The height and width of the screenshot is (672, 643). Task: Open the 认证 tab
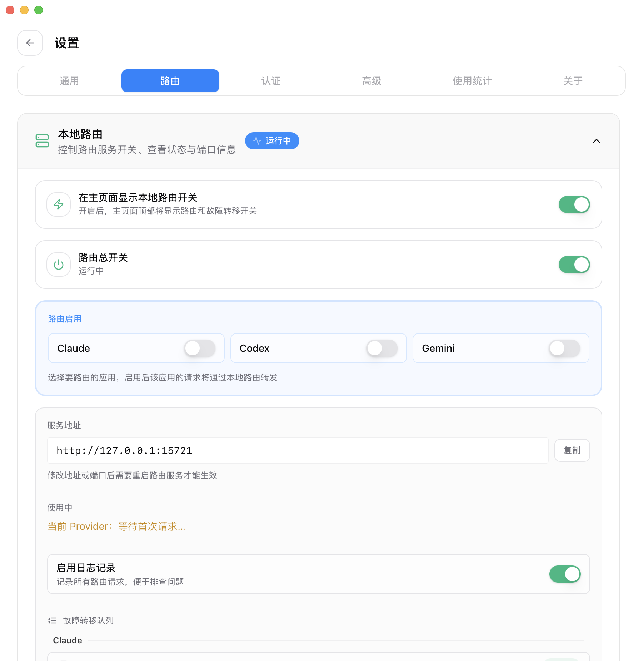pyautogui.click(x=271, y=81)
